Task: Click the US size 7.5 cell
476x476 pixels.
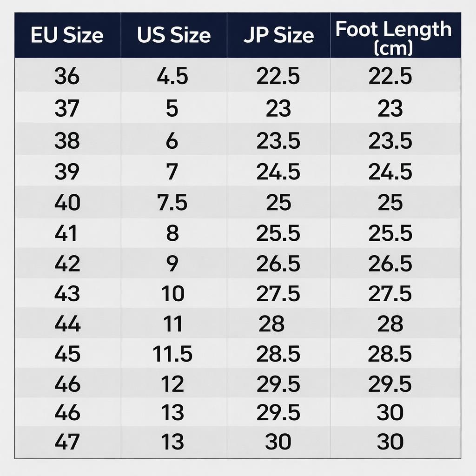Action: point(172,203)
